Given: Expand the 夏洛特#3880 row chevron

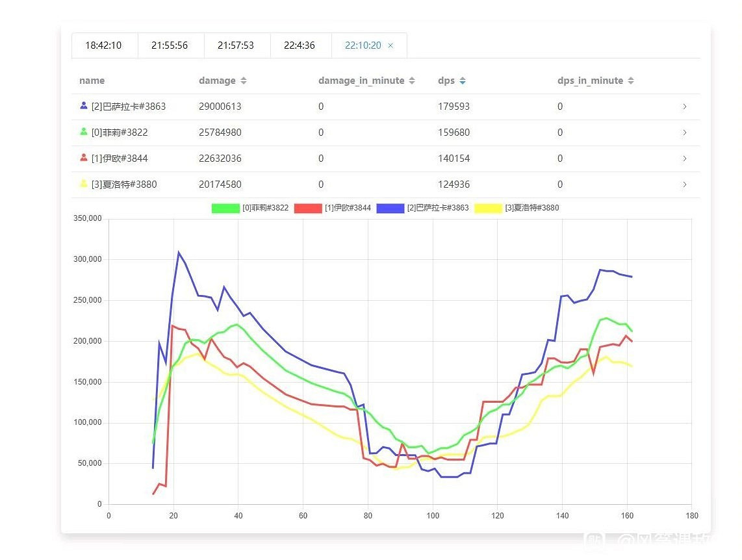Looking at the screenshot, I should pos(684,185).
